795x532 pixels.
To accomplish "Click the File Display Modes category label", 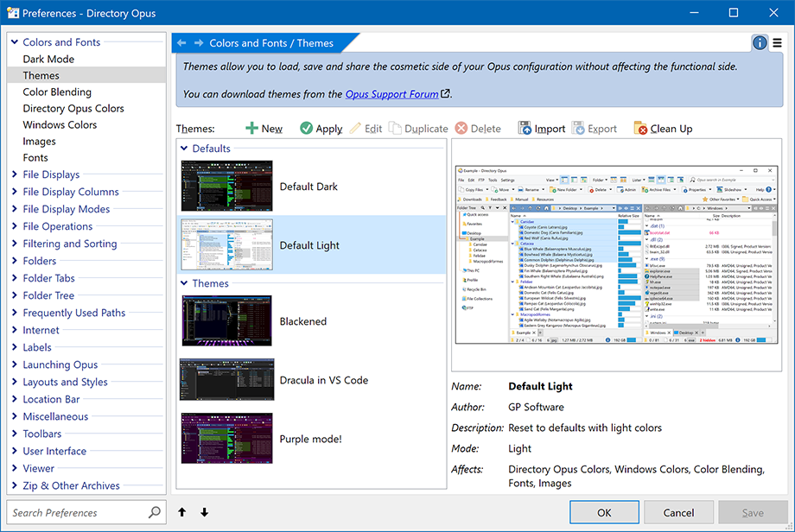I will 67,209.
